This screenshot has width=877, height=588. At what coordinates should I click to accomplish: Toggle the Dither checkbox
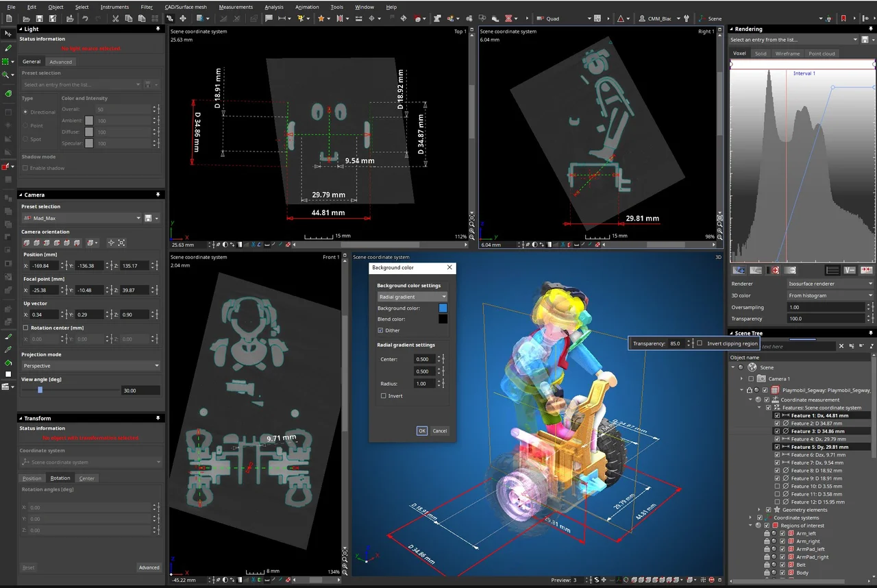coord(380,330)
